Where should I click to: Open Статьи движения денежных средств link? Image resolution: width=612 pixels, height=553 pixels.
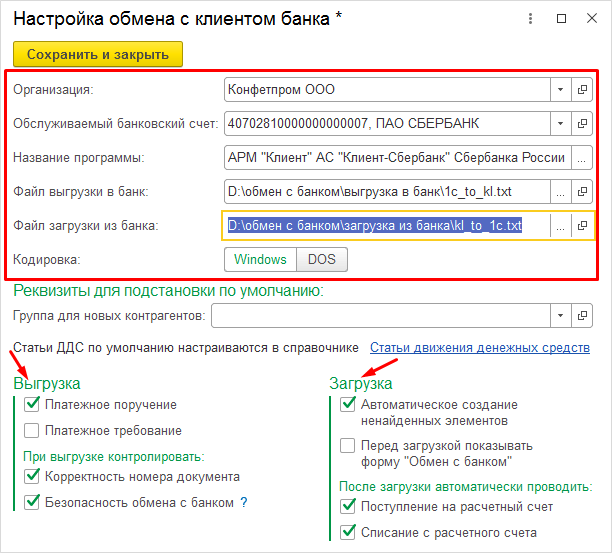point(479,348)
